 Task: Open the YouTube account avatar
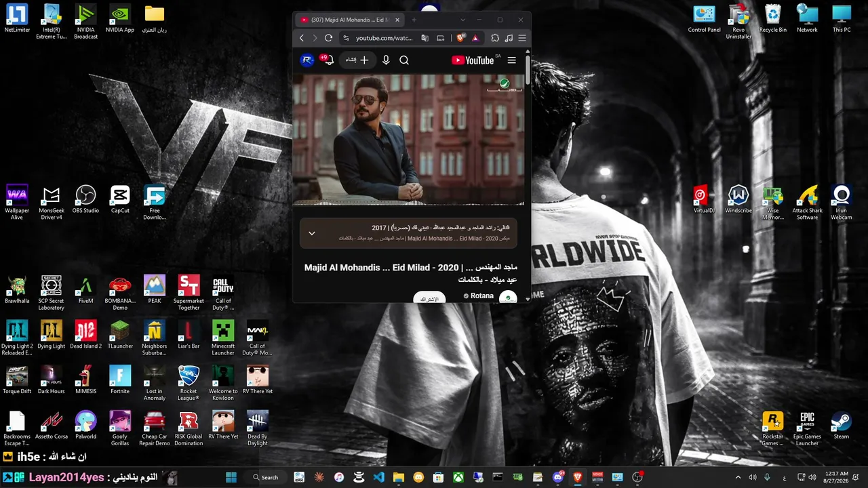307,60
